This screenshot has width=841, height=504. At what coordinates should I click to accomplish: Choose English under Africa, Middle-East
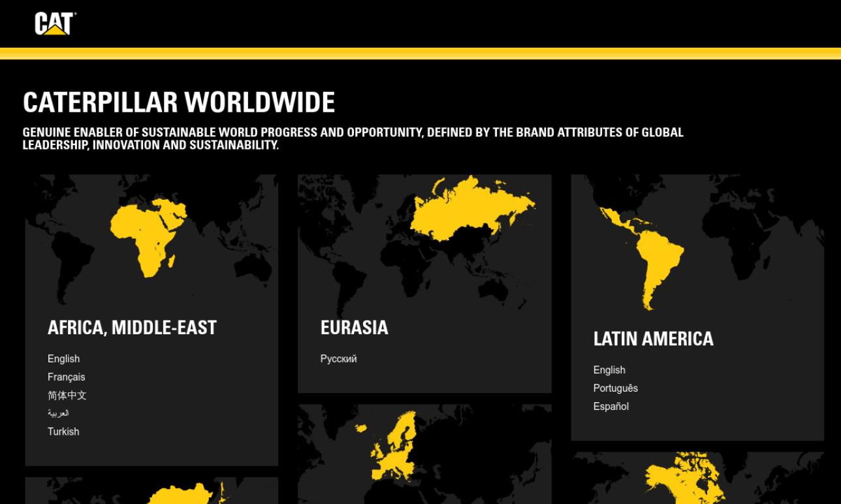[x=63, y=358]
